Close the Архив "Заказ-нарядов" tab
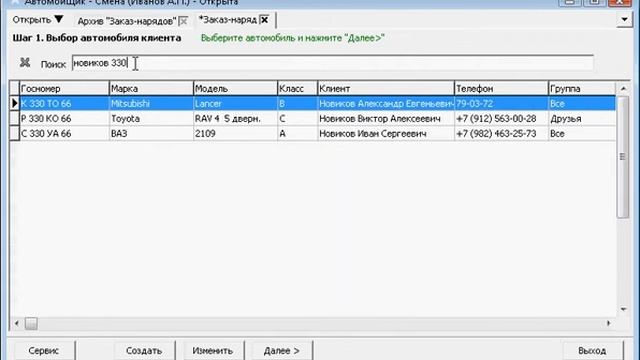Screen dimensions: 640x360 click(183, 21)
